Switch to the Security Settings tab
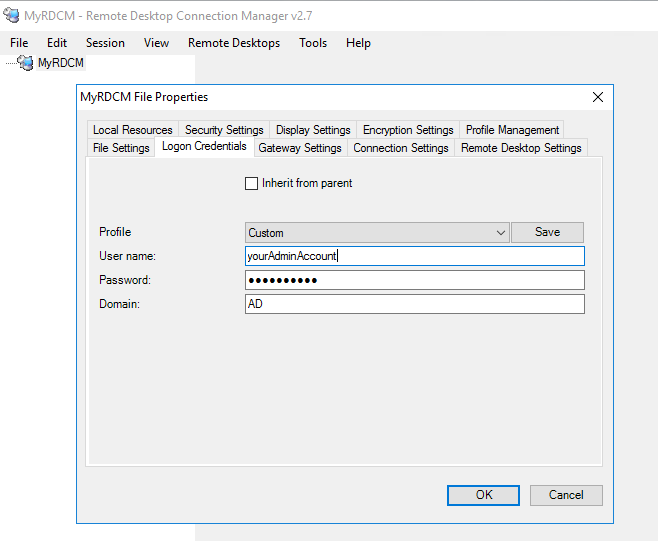The image size is (658, 541). coord(224,130)
